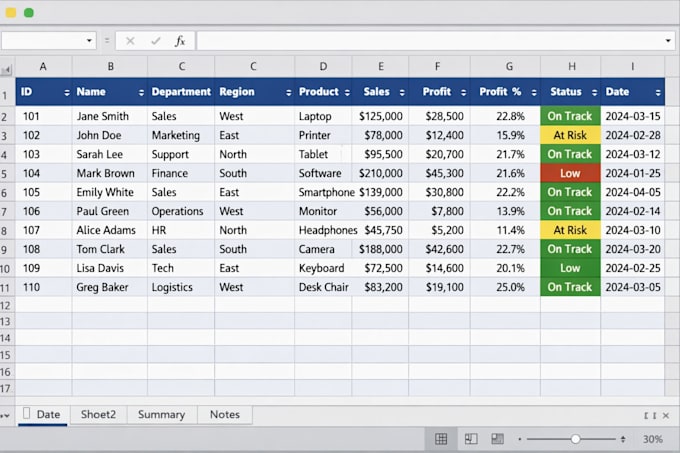This screenshot has width=680, height=453.
Task: Click the Name Box field
Action: coord(49,41)
